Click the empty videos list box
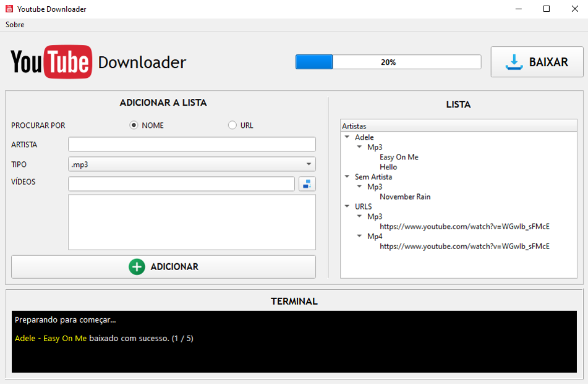 point(192,222)
